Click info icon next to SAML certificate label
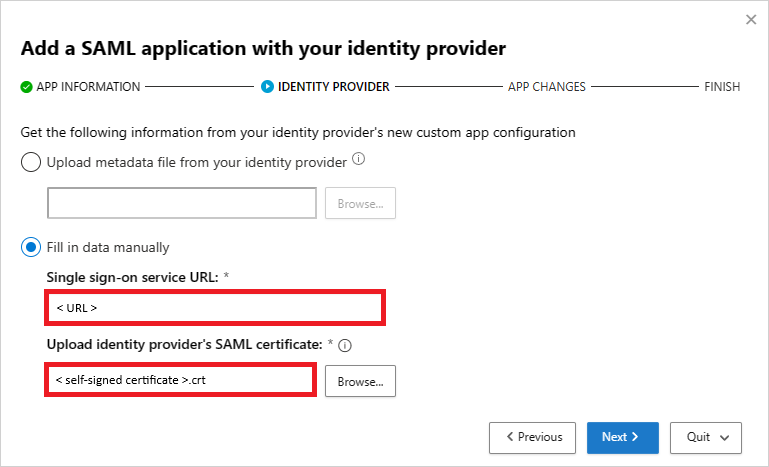 pyautogui.click(x=345, y=346)
